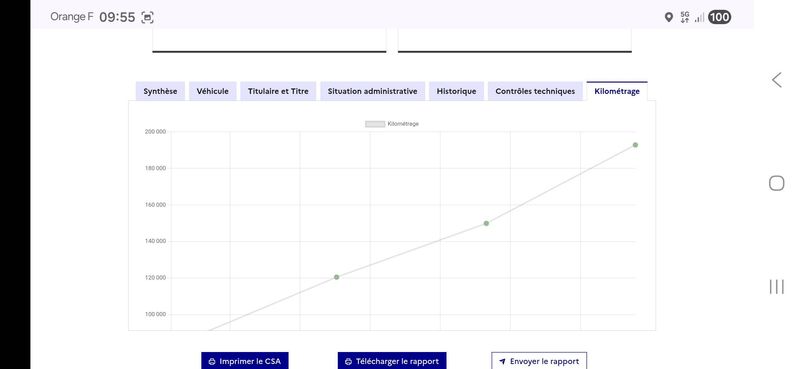Screen dimensions: 800x369
Task: Tap the Android back arrow
Action: (777, 80)
